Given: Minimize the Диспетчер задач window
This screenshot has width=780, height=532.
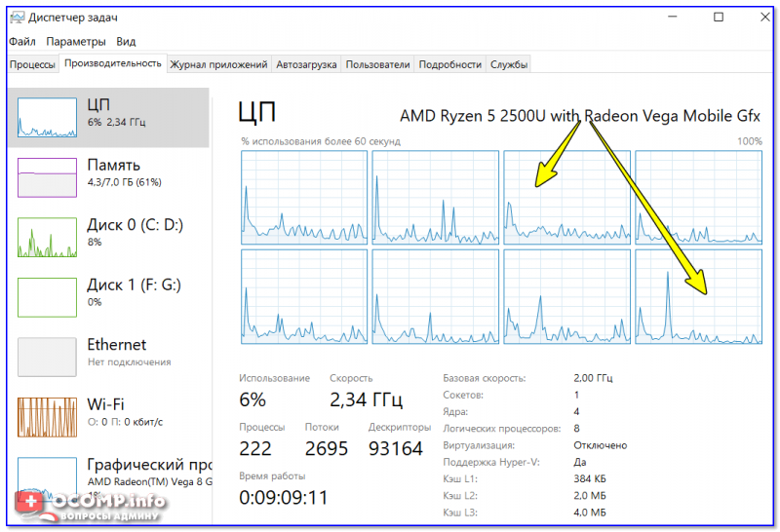Looking at the screenshot, I should pos(673,18).
